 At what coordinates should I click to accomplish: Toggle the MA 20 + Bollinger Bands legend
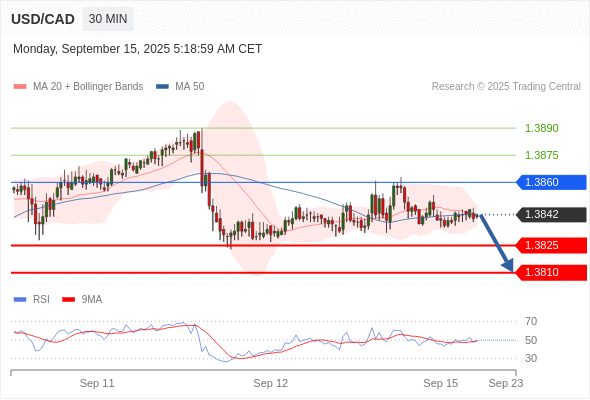[x=78, y=87]
